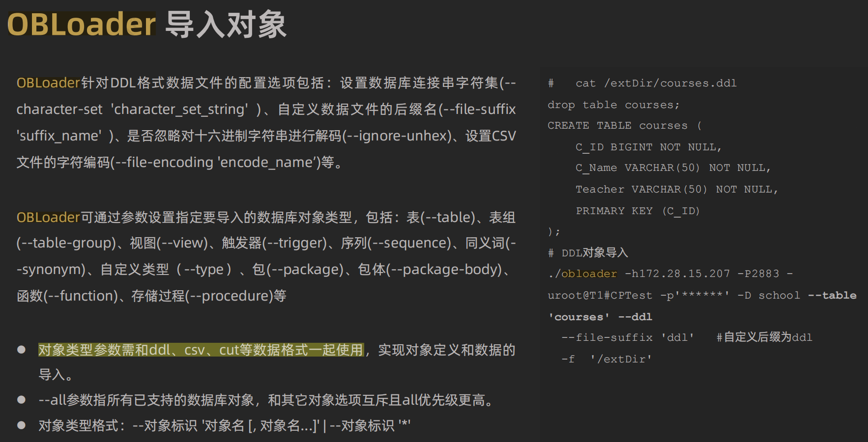Click the orange OBLoader in second paragraph
868x442 pixels.
[48, 217]
